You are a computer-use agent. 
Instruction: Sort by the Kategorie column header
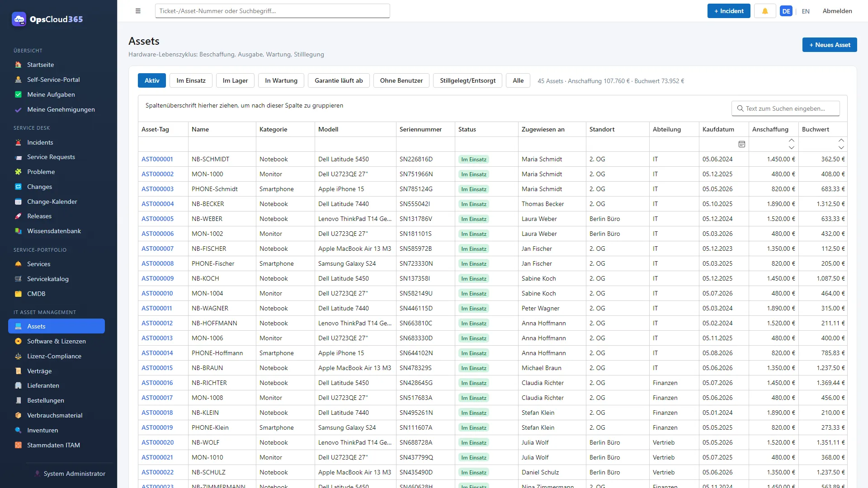click(x=285, y=129)
